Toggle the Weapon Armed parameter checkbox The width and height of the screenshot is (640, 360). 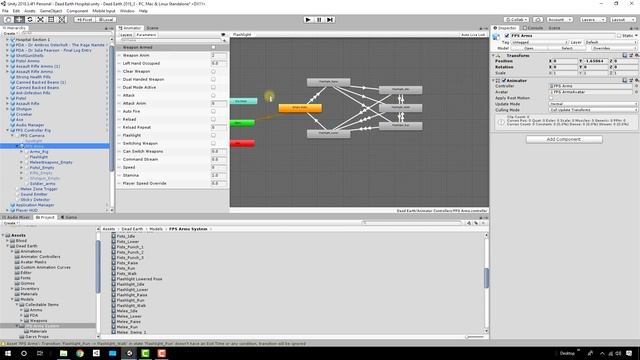point(213,47)
